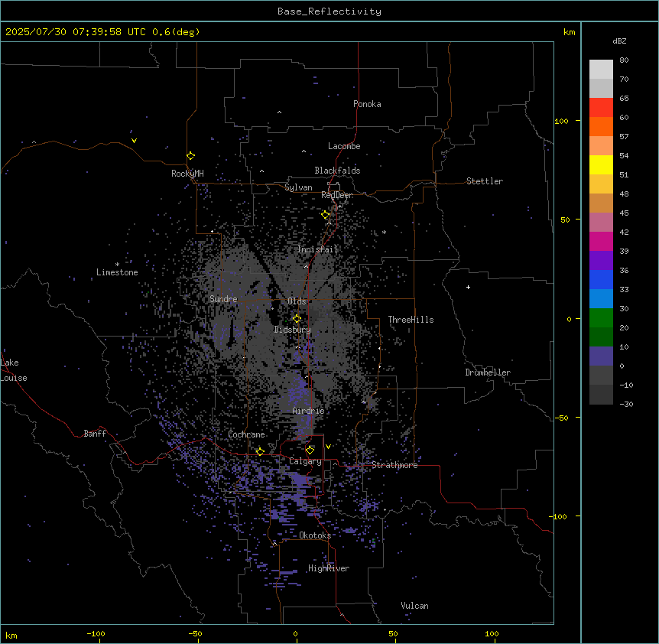Click the yellow marker below RedDeer
The height and width of the screenshot is (644, 659).
(x=326, y=215)
